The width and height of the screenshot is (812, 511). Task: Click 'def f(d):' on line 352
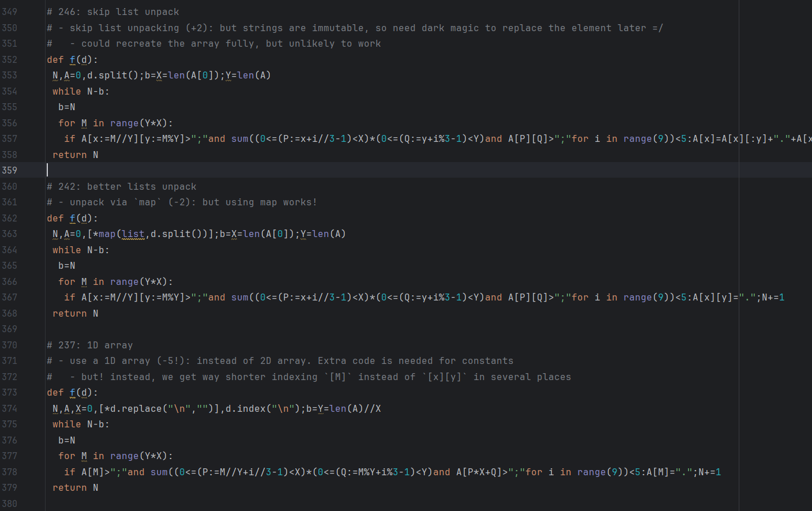coord(72,60)
